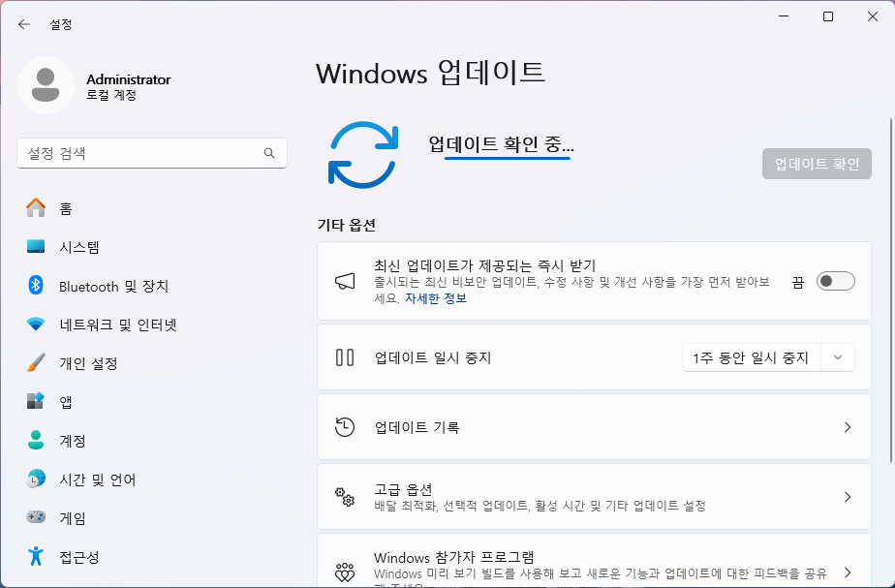Expand 고급 옵션 chevron
Viewport: 895px width, 588px height.
coord(848,497)
